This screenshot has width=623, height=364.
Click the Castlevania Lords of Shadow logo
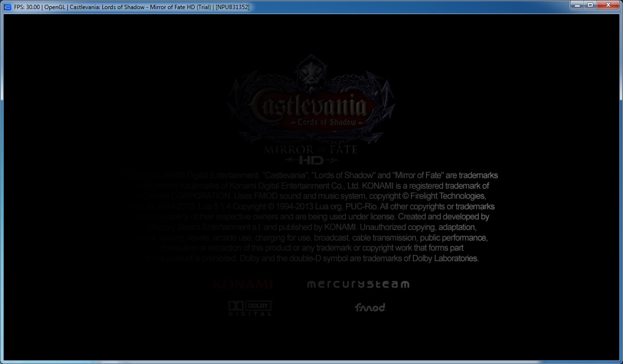pos(311,98)
